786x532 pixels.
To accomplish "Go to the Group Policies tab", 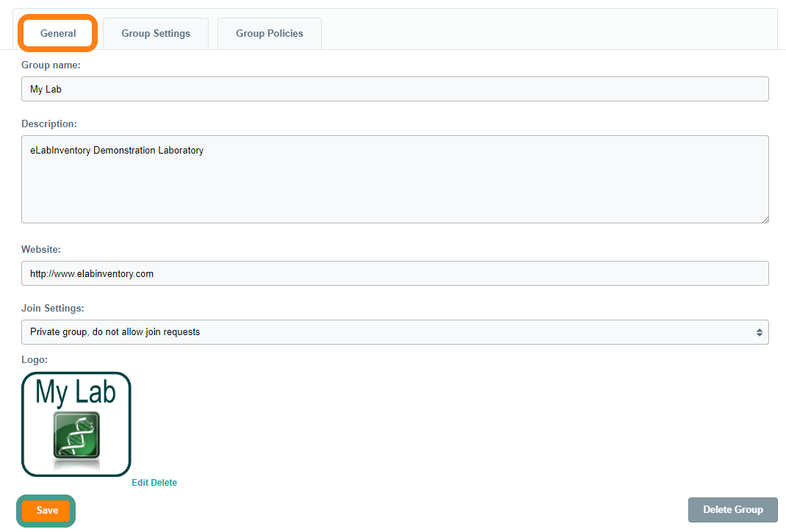I will click(269, 34).
